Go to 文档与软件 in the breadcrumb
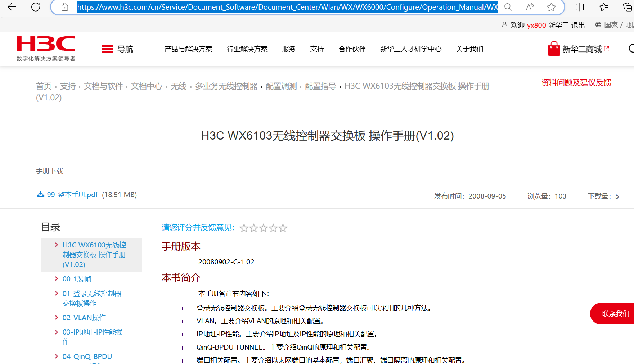This screenshot has height=364, width=634. coord(103,86)
